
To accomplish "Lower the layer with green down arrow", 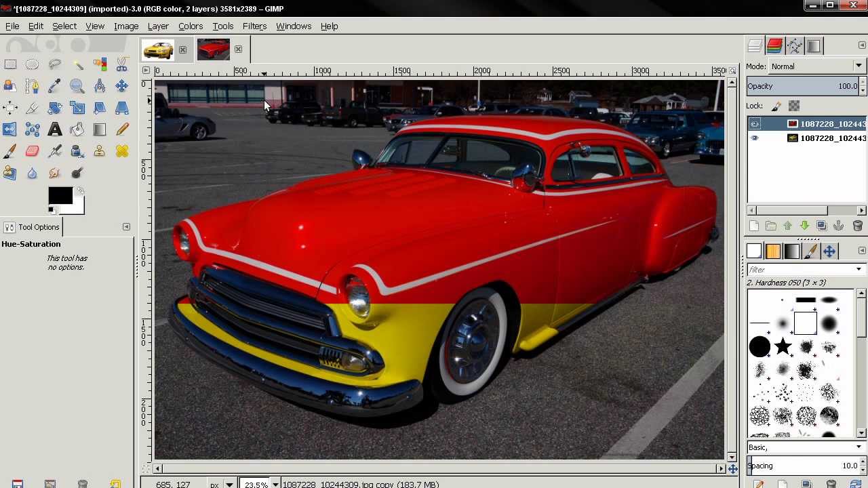I will [x=804, y=226].
